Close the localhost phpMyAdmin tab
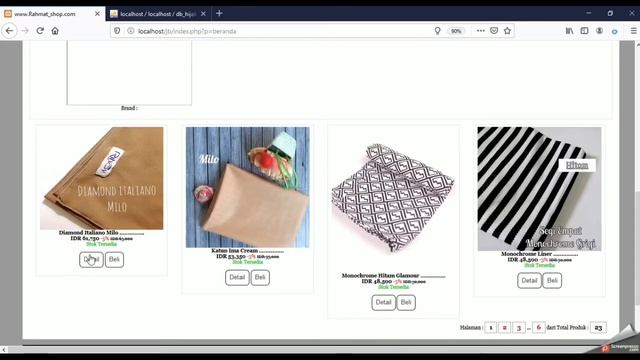The image size is (640, 360). [x=203, y=14]
